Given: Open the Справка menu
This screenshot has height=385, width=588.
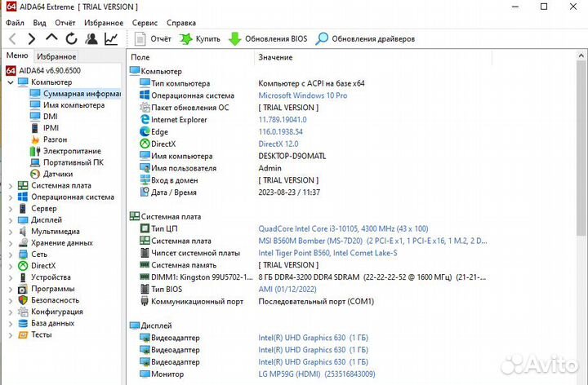Looking at the screenshot, I should [181, 23].
